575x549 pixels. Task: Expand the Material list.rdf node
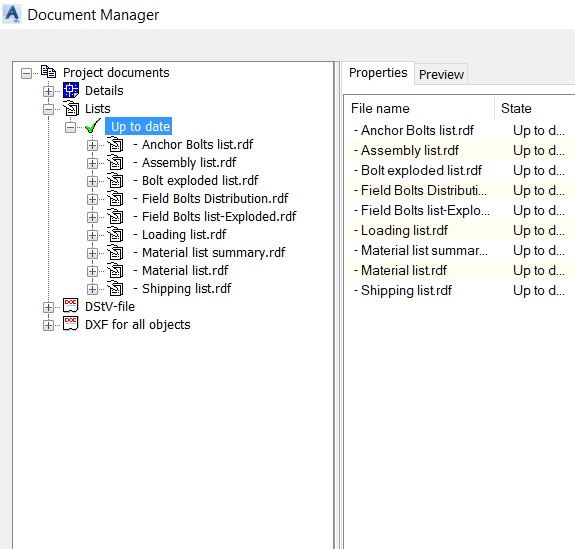(92, 271)
